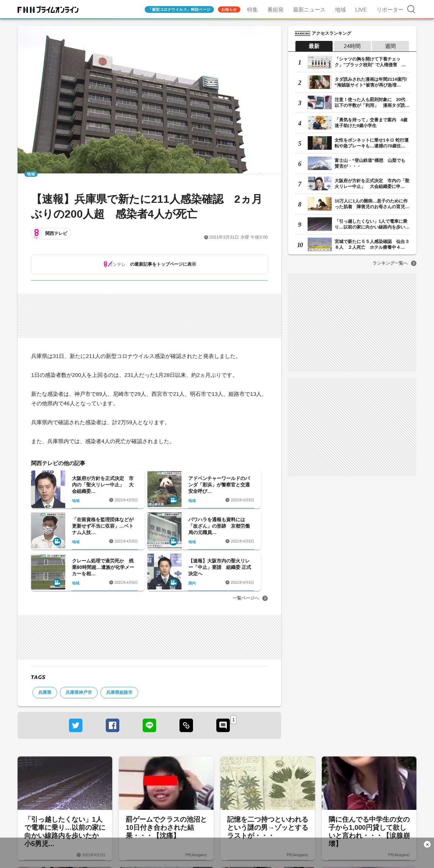
Task: Click the 兵庫県姫路市 tag
Action: 119,693
